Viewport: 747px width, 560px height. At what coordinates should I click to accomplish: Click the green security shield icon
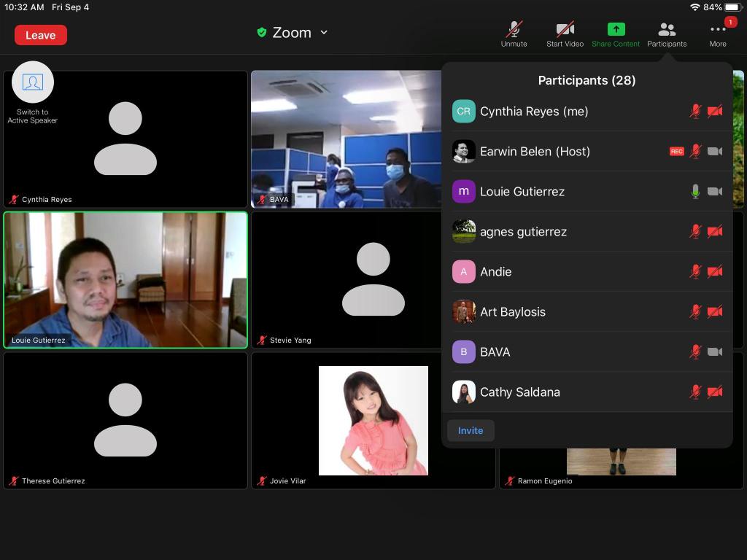262,33
